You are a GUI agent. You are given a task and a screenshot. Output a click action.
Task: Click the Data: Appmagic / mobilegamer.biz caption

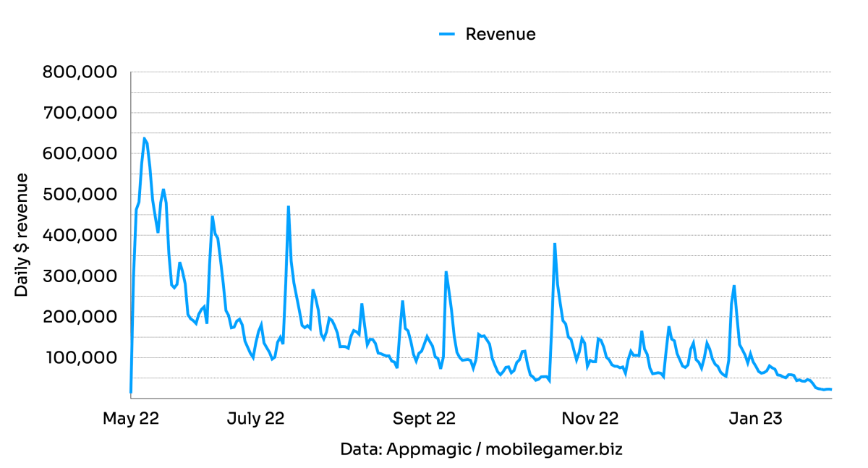[481, 449]
